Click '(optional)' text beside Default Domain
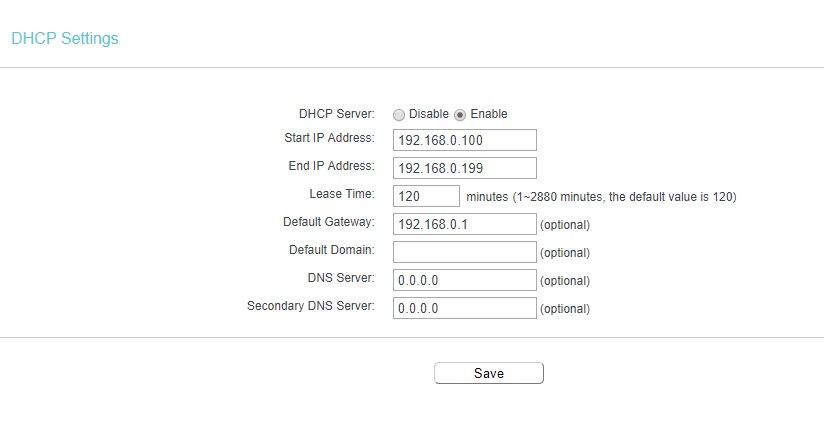The height and width of the screenshot is (444, 824). 565,253
